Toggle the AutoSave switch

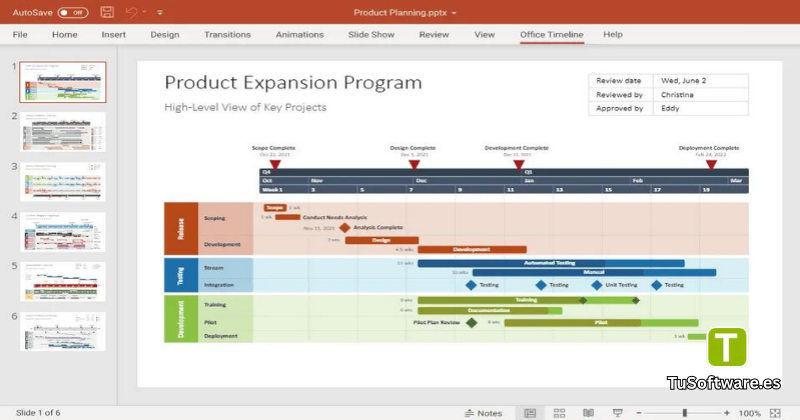[x=73, y=12]
